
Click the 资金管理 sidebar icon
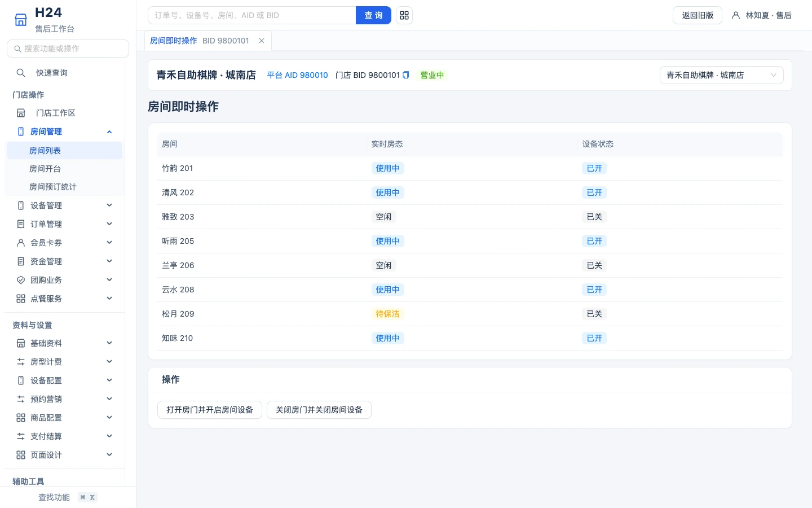click(21, 261)
